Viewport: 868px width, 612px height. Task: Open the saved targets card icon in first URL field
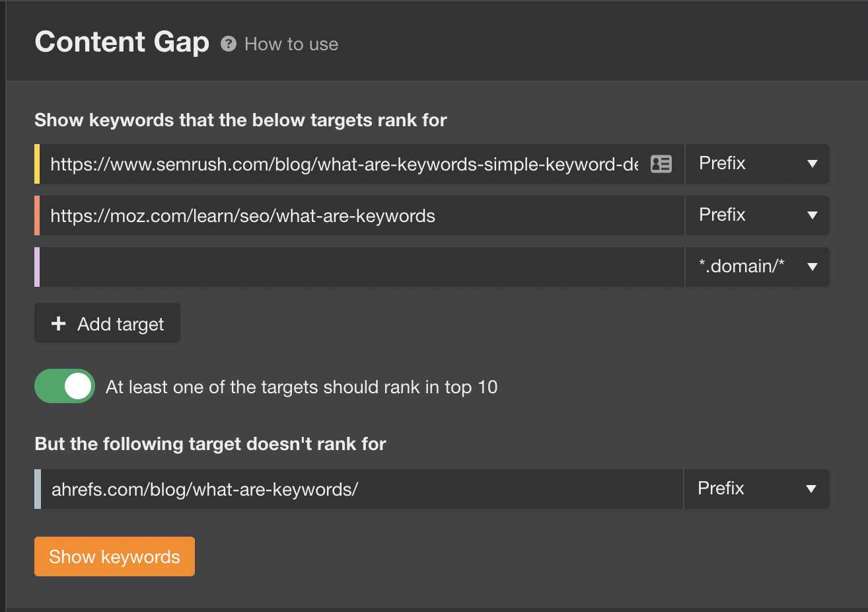pyautogui.click(x=661, y=164)
